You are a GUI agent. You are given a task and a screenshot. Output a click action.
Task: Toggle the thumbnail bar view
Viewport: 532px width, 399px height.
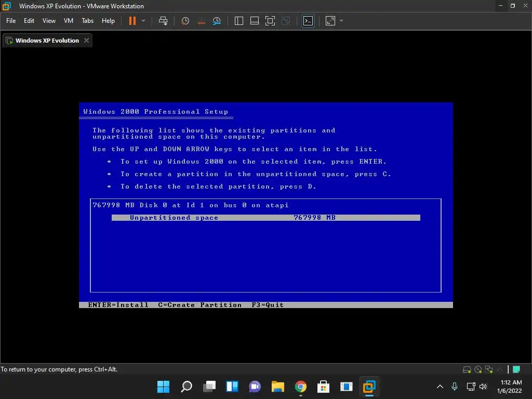(x=255, y=21)
